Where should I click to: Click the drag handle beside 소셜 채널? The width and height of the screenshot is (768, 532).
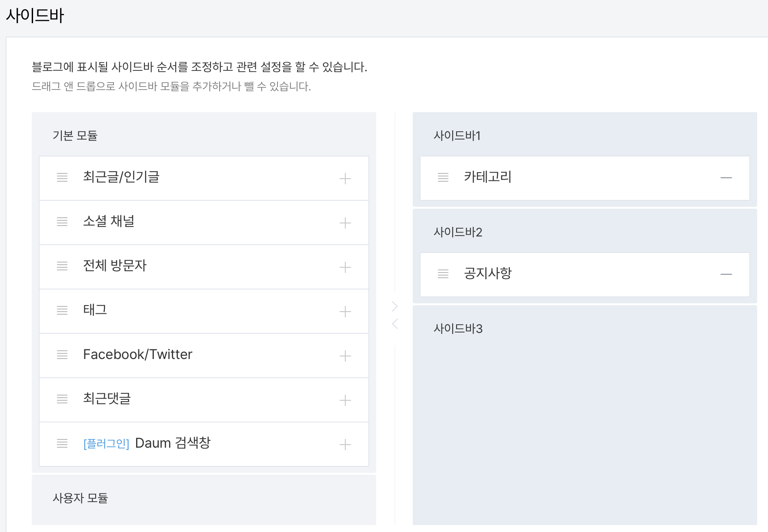(x=62, y=222)
